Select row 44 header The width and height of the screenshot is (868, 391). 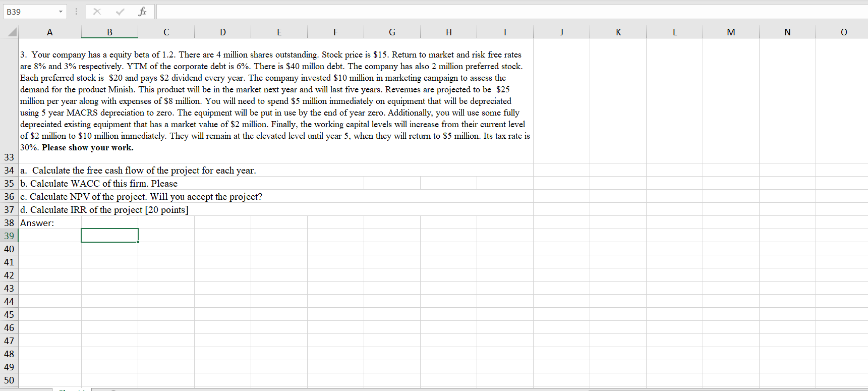tap(9, 301)
